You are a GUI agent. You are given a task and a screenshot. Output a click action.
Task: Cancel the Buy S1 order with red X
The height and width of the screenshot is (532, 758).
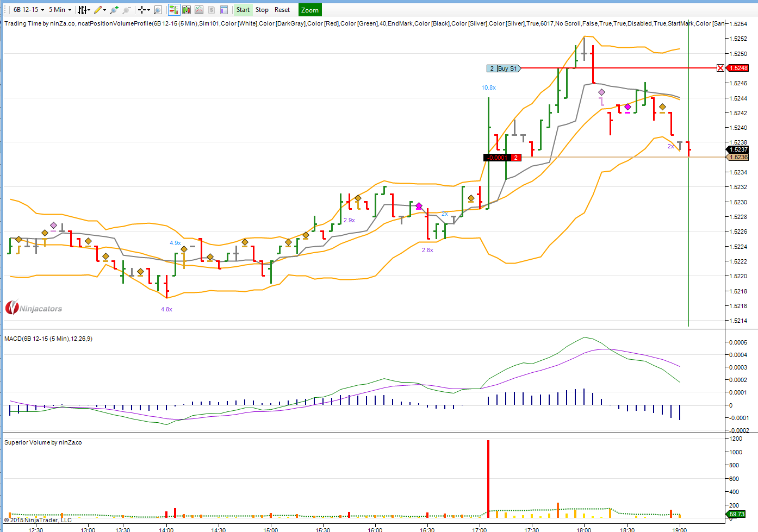pos(720,68)
